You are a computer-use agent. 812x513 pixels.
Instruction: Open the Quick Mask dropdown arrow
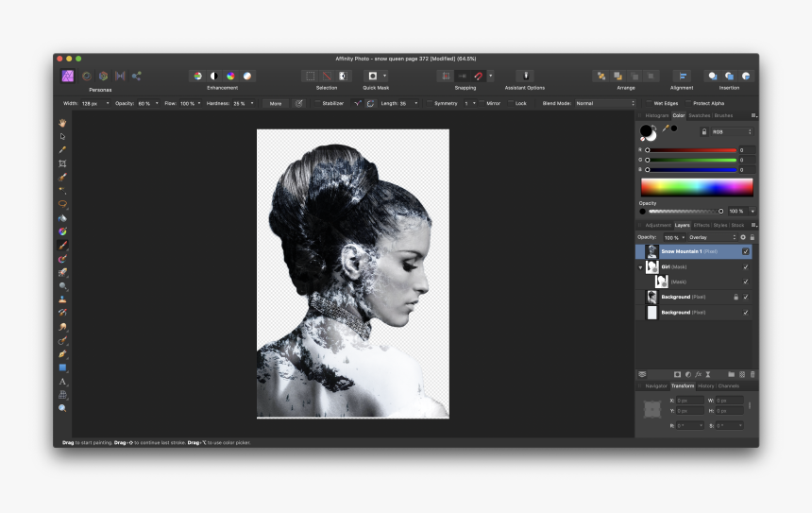pyautogui.click(x=384, y=77)
